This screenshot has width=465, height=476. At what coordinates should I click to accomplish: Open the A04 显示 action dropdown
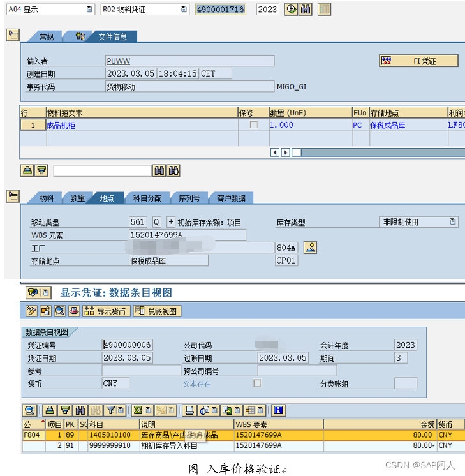pos(89,9)
